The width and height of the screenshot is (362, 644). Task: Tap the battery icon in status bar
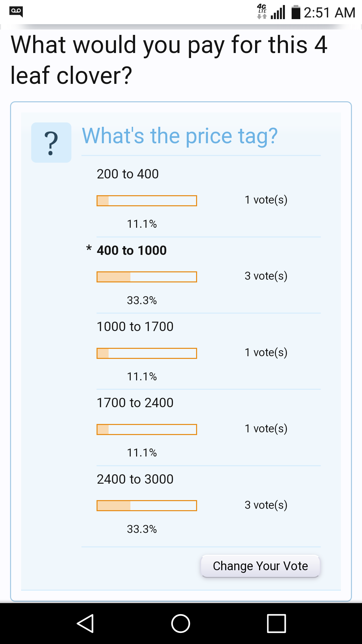click(296, 12)
